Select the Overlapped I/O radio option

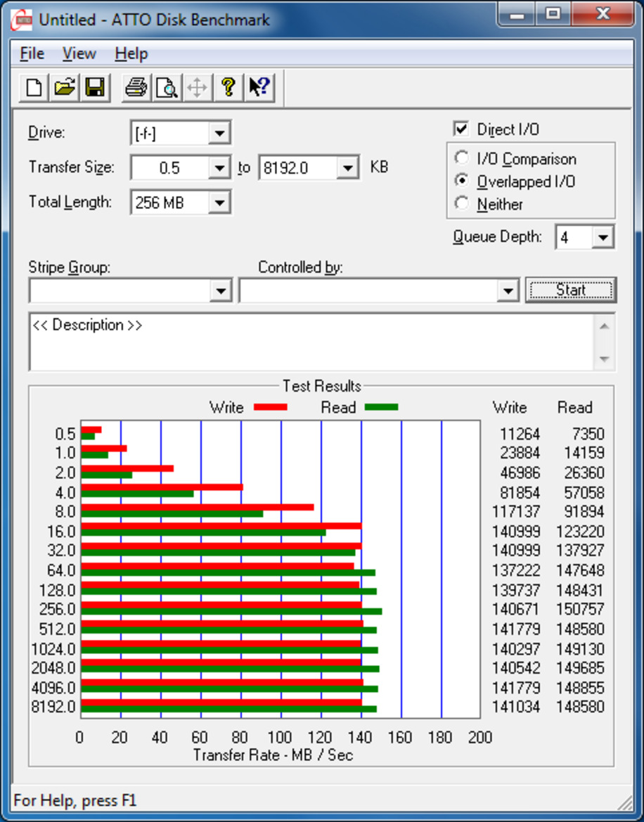[x=462, y=181]
